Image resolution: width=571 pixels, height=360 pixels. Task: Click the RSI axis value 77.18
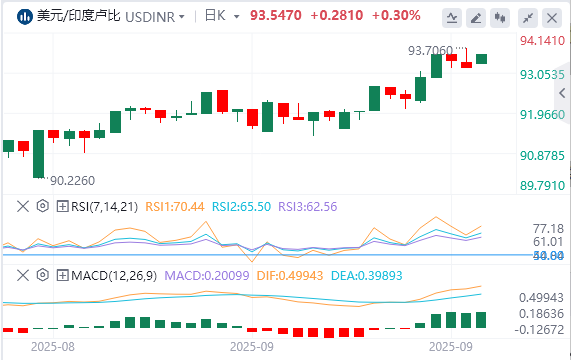click(548, 229)
